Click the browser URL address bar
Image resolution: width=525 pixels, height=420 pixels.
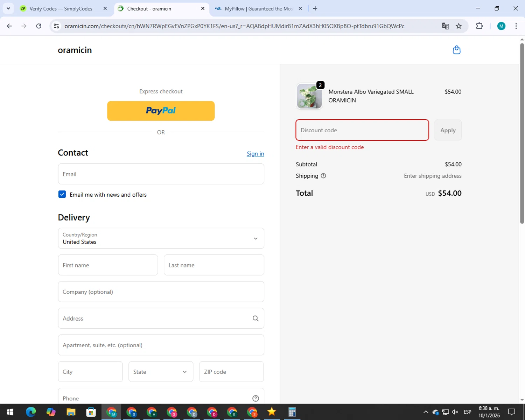[234, 26]
